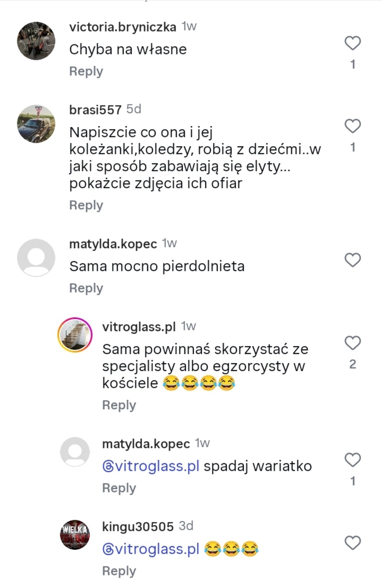Open vitroglass.pl's story ring avatar
Image resolution: width=382 pixels, height=588 pixels.
[75, 335]
